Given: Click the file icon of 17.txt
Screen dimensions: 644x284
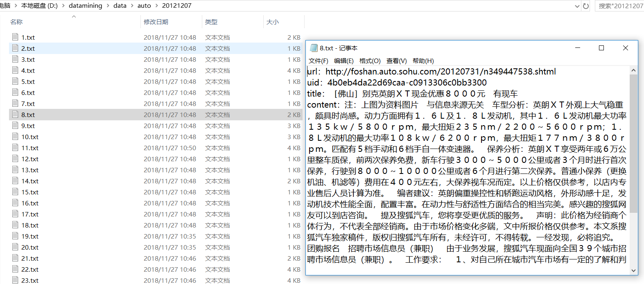Looking at the screenshot, I should [16, 214].
